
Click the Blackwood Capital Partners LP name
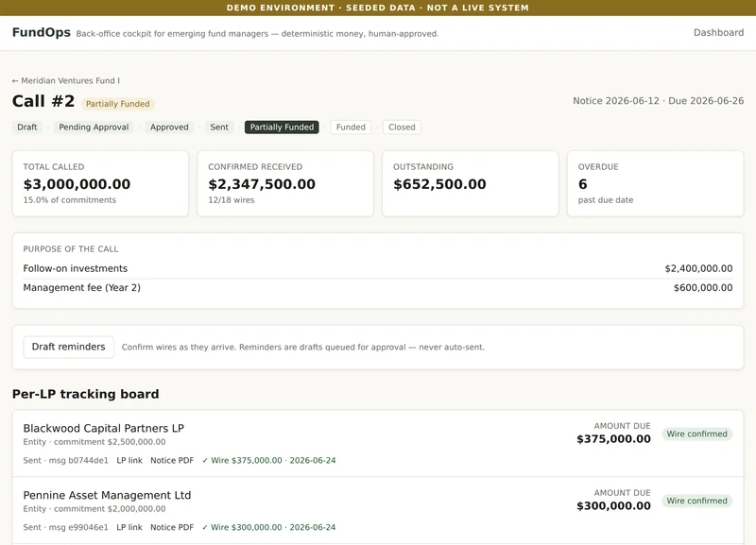coord(104,429)
